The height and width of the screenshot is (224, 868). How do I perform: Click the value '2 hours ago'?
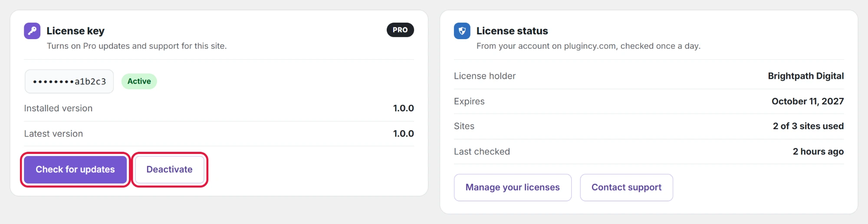click(x=818, y=152)
